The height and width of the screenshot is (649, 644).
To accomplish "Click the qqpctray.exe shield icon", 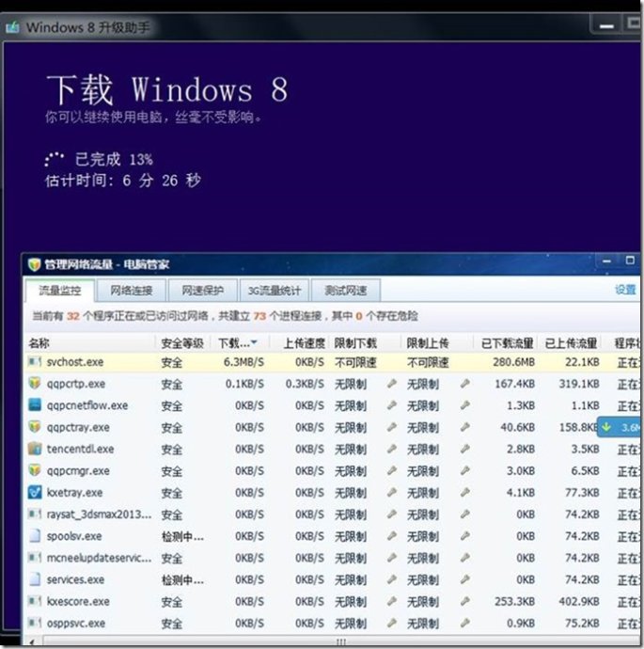I will point(35,427).
